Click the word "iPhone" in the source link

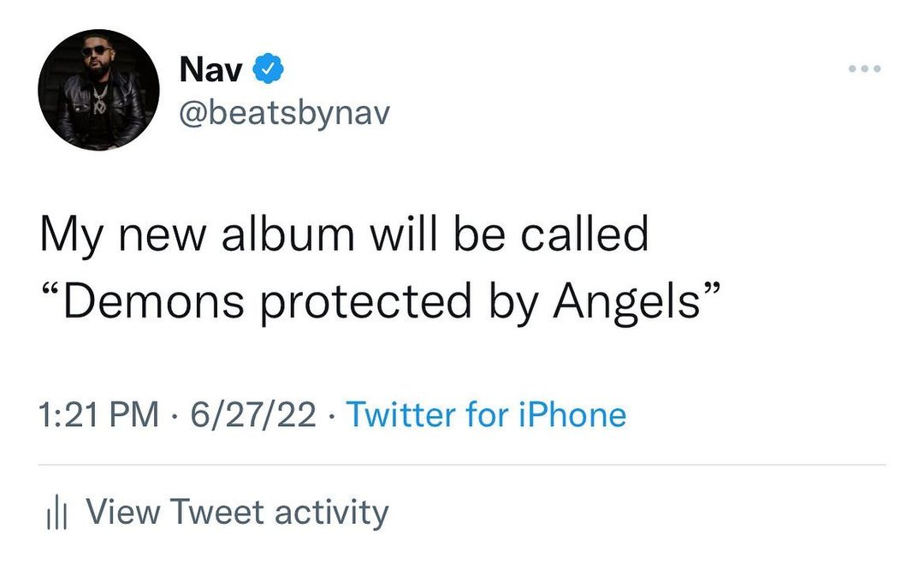[573, 415]
